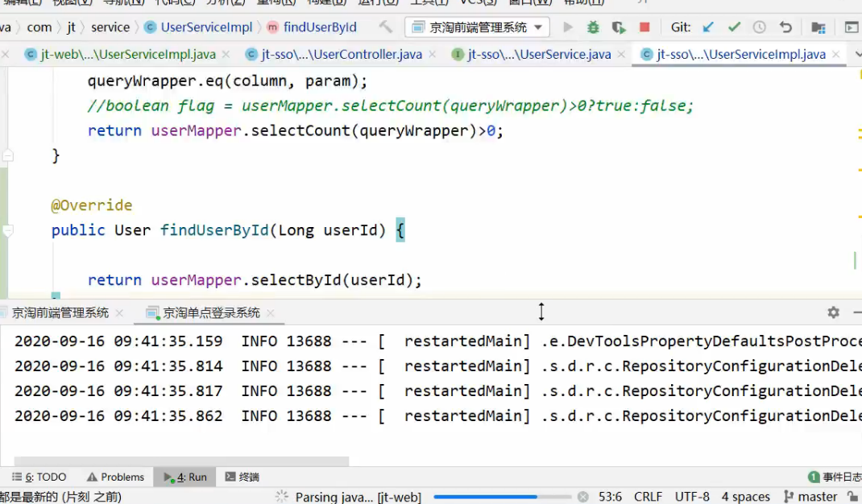This screenshot has height=504, width=862.
Task: Click the 'jt' breadcrumb
Action: [x=72, y=27]
